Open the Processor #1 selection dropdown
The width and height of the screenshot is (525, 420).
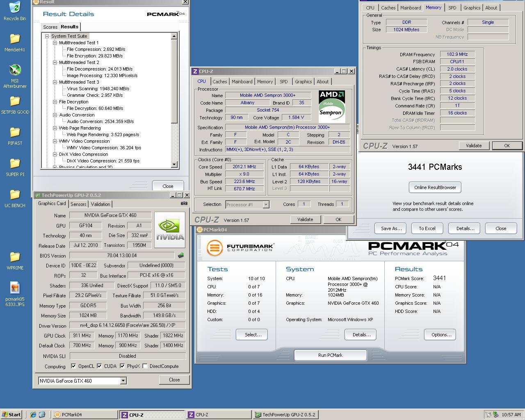(x=266, y=204)
